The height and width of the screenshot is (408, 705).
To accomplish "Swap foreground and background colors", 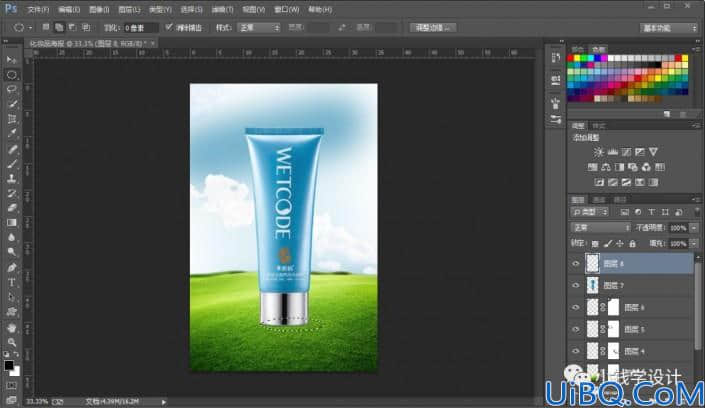I will (x=17, y=354).
